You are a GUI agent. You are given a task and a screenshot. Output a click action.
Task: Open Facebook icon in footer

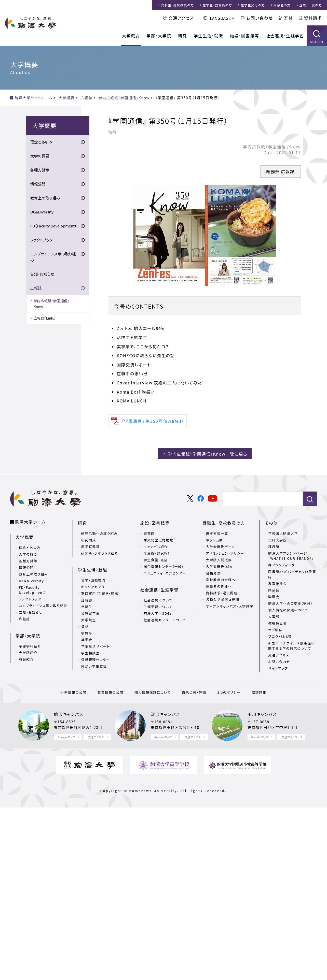(x=201, y=498)
